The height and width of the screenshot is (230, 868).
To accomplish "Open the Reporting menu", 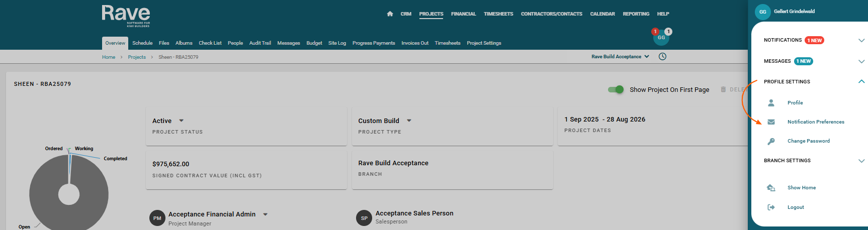I will [636, 14].
